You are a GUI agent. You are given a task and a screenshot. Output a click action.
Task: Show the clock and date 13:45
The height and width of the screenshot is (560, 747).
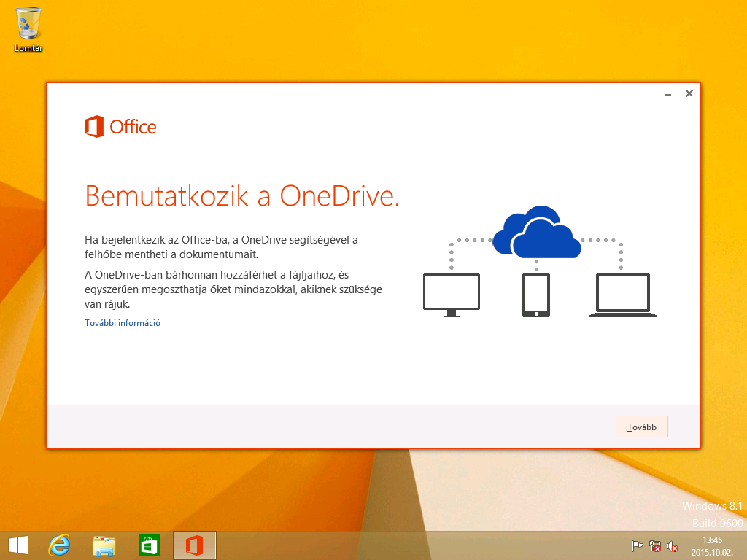[x=712, y=546]
